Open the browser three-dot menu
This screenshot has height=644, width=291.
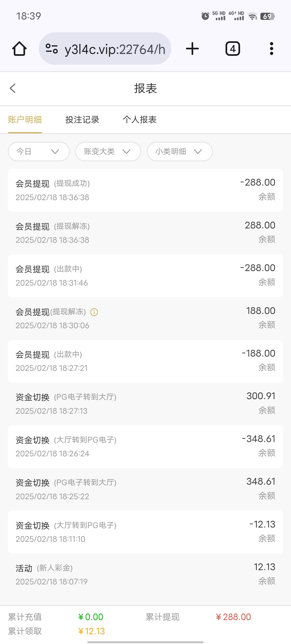coord(271,49)
